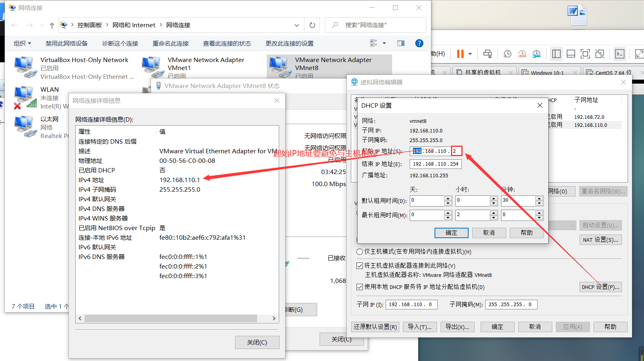Enter VMware full screen mode

(x=586, y=54)
